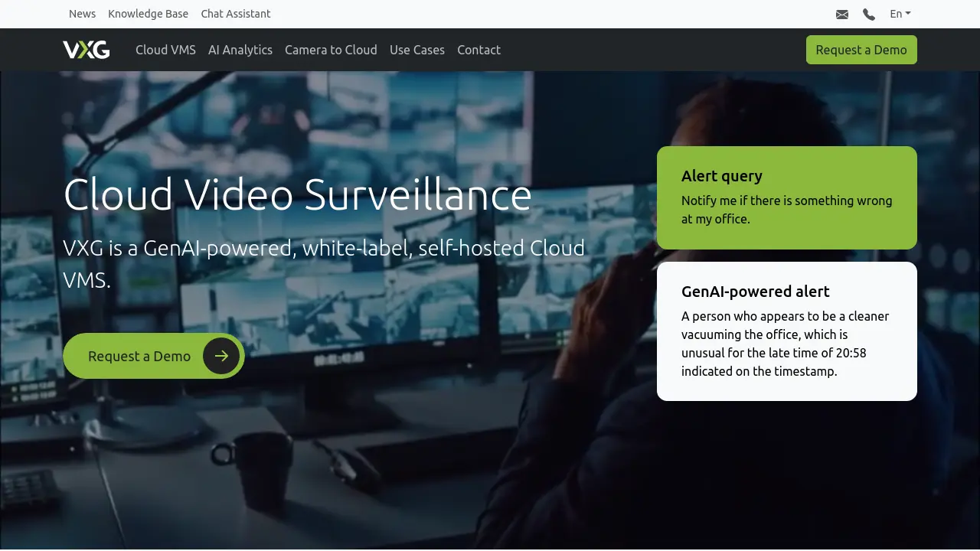Open the En language dropdown

900,14
